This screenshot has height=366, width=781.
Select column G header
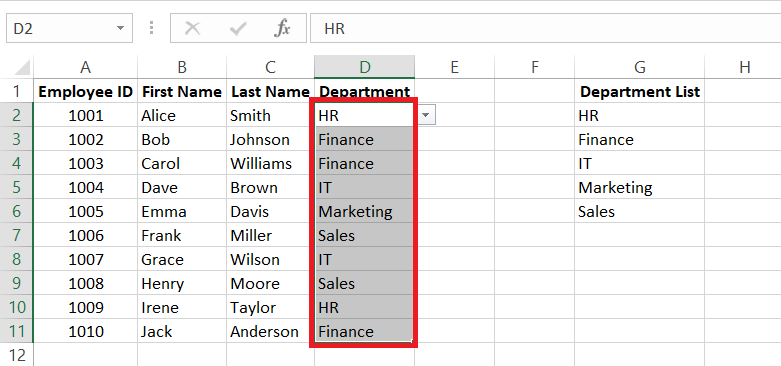tap(640, 67)
